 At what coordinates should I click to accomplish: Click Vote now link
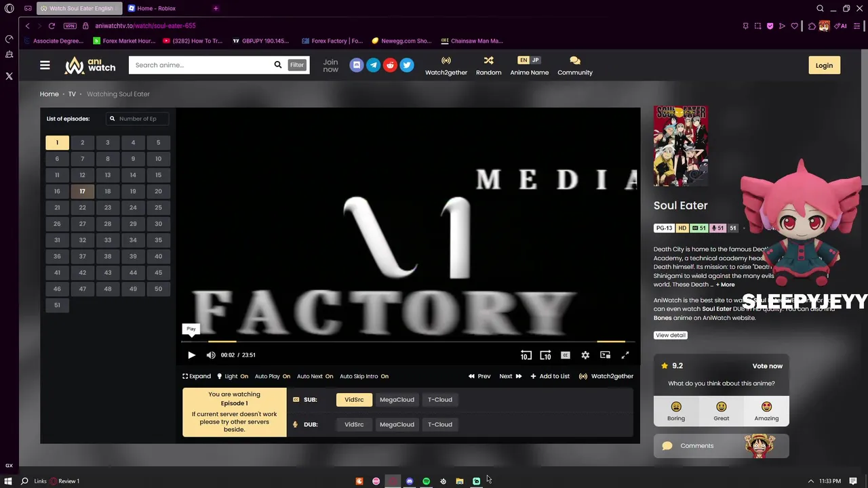pos(767,366)
